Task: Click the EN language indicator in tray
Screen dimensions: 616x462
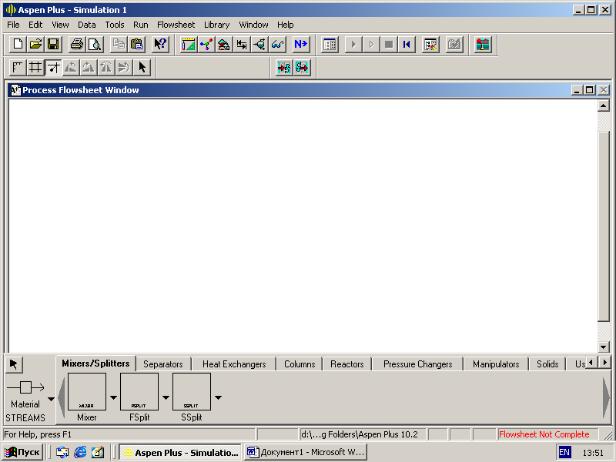Action: click(x=564, y=453)
